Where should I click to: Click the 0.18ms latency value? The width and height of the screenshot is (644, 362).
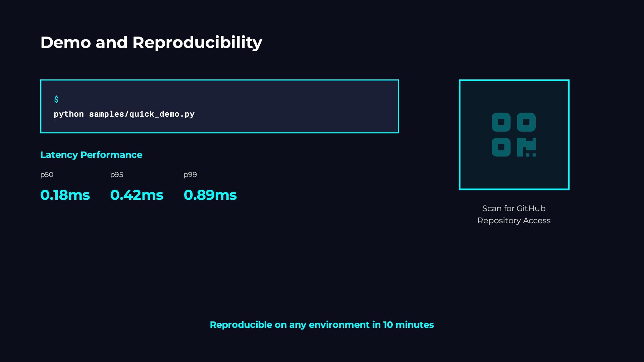coord(65,195)
